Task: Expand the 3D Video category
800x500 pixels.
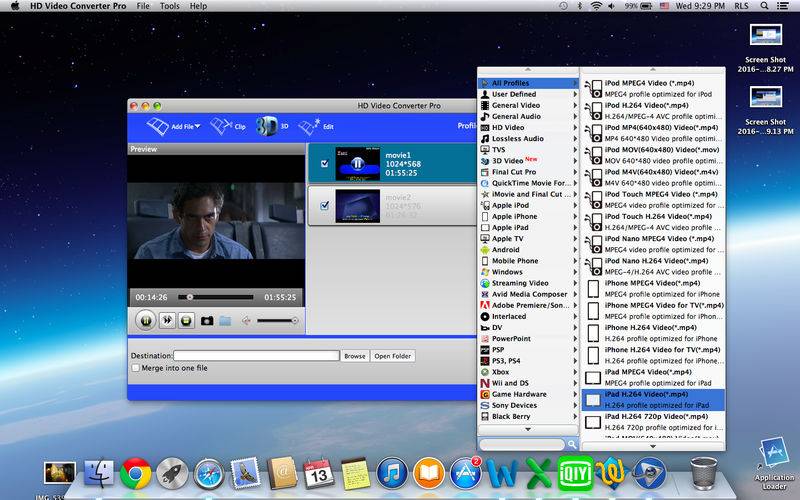Action: click(528, 161)
